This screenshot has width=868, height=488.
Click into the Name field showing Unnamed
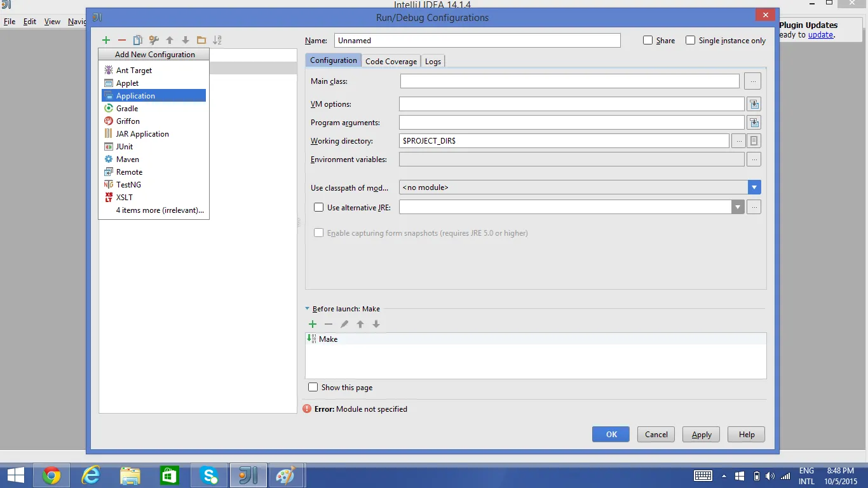[477, 41]
